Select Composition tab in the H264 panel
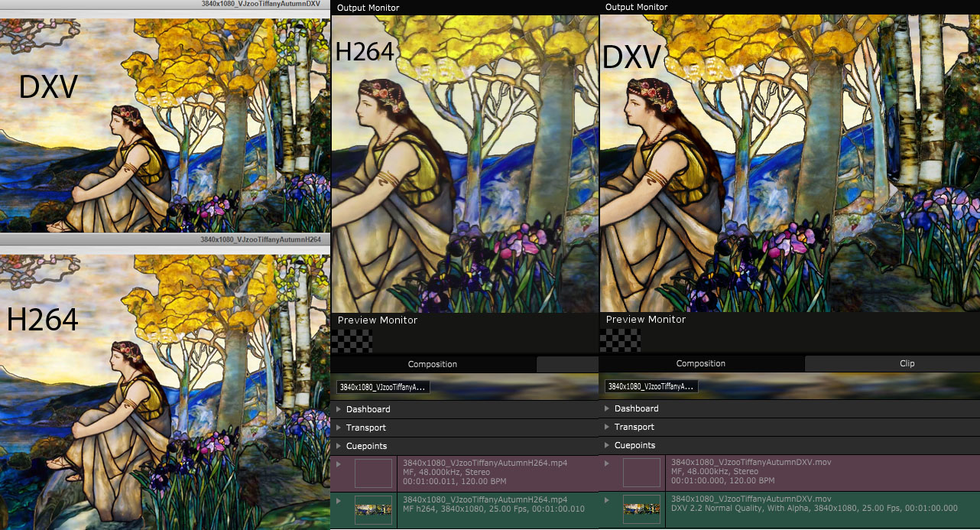Image resolution: width=980 pixels, height=530 pixels. point(432,364)
